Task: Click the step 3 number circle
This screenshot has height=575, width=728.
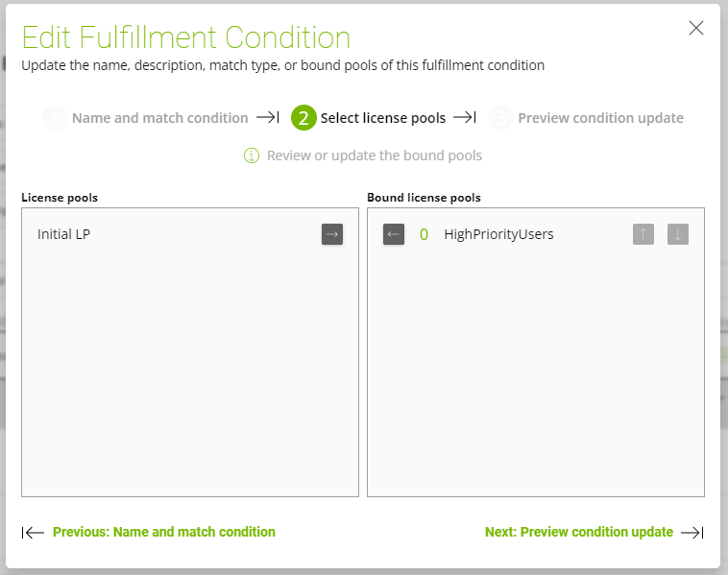Action: (x=500, y=118)
